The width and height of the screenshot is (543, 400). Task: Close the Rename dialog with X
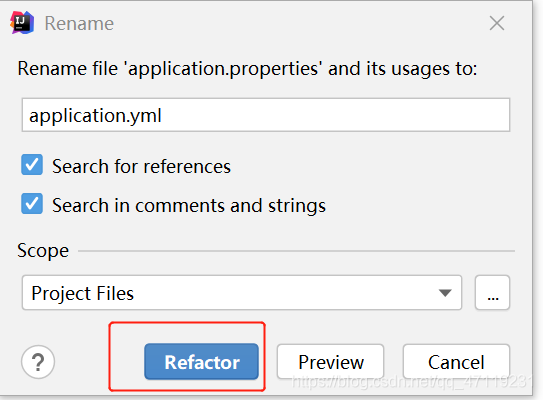[497, 23]
